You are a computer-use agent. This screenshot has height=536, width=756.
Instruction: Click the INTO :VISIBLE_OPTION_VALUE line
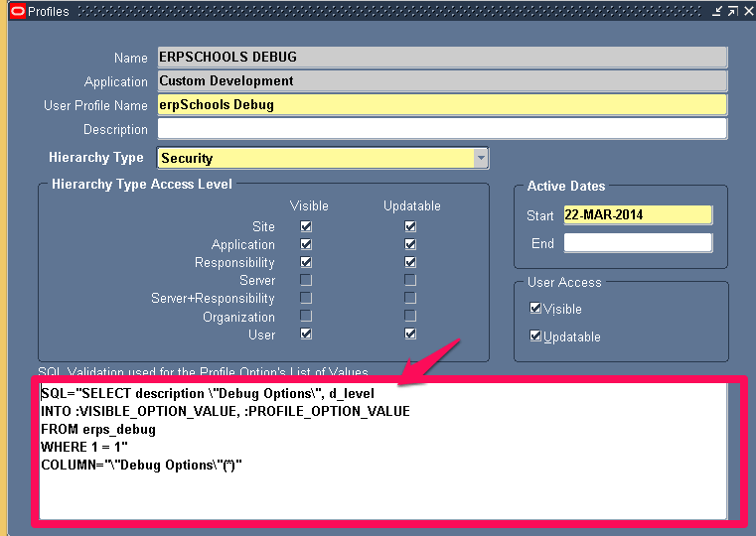(x=226, y=411)
